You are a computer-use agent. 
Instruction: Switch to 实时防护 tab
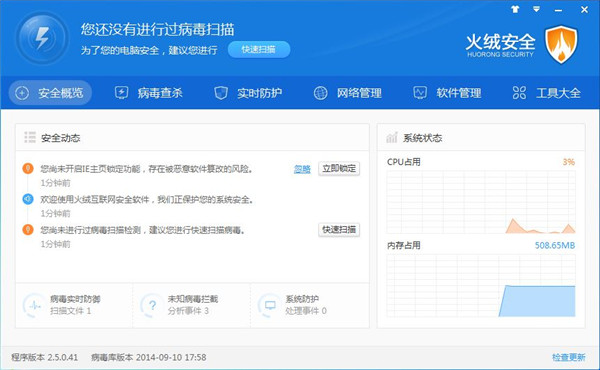(248, 93)
